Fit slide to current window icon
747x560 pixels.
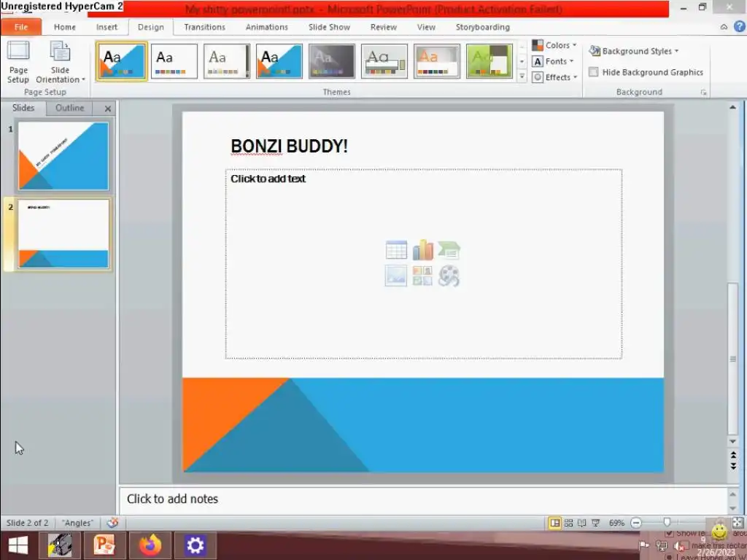point(738,523)
